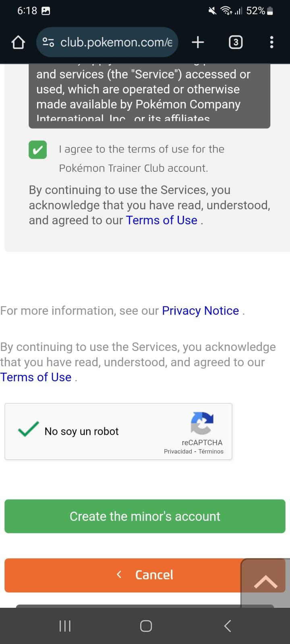Tap the club.pokemon.com address bar

[116, 42]
